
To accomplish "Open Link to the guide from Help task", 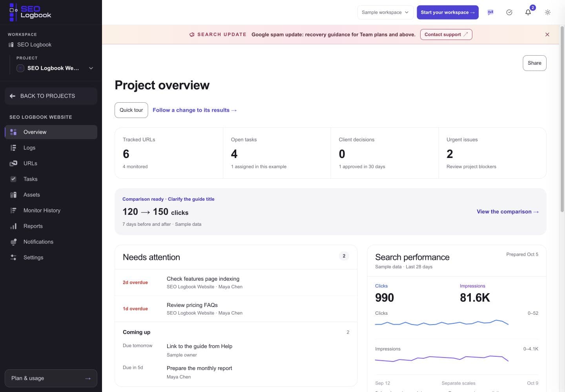I will tap(236, 350).
